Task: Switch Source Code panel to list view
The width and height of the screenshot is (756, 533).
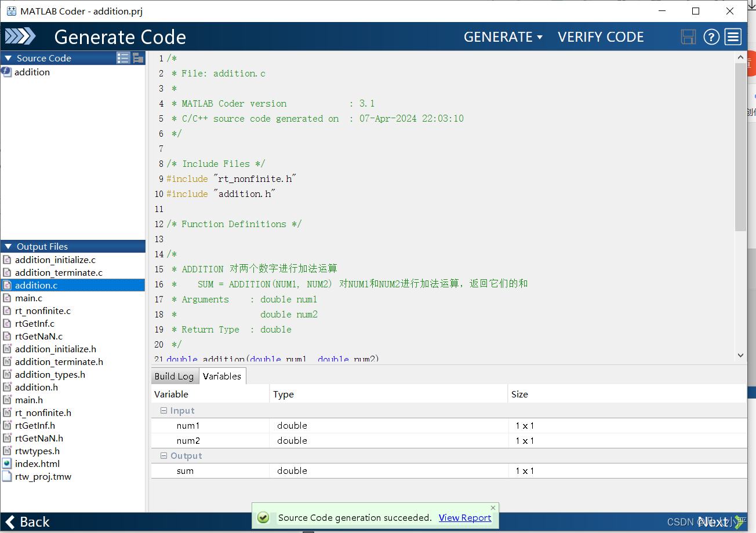Action: click(123, 58)
